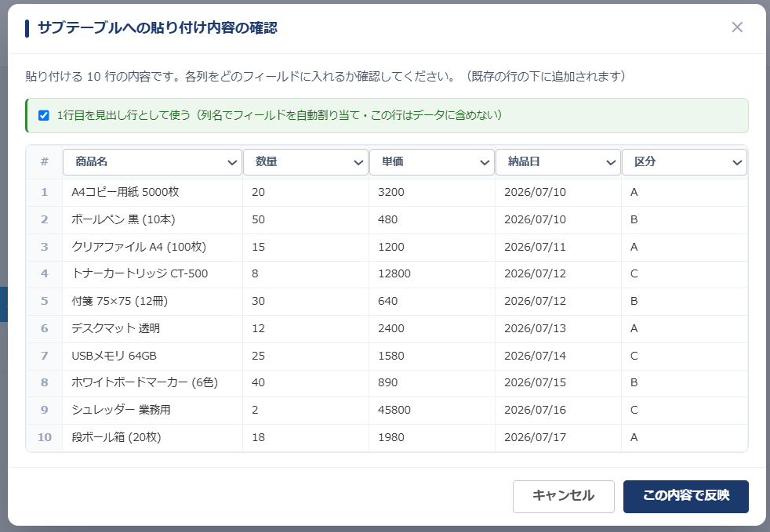Click delivery date 2026/07/14

click(x=535, y=356)
